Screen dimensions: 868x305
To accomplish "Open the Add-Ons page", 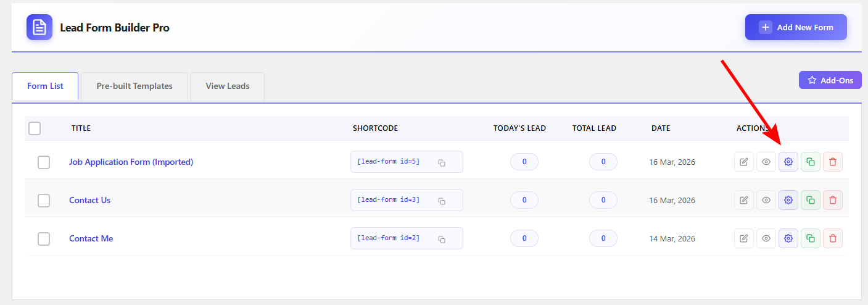I will pyautogui.click(x=830, y=80).
